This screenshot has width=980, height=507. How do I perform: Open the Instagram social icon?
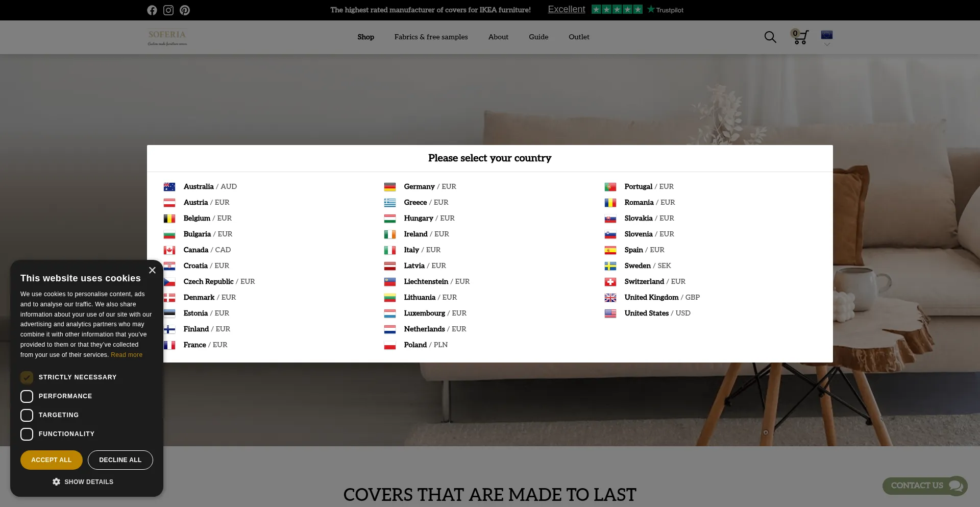168,10
